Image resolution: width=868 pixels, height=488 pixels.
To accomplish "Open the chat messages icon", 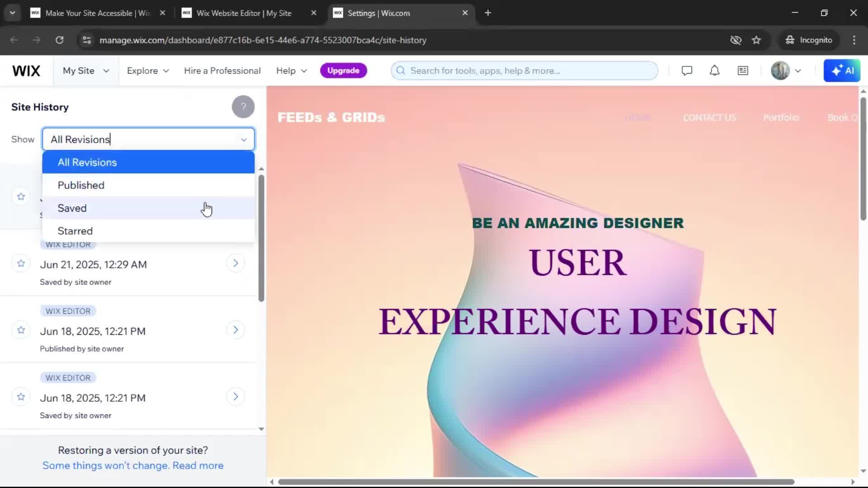I will coord(687,71).
